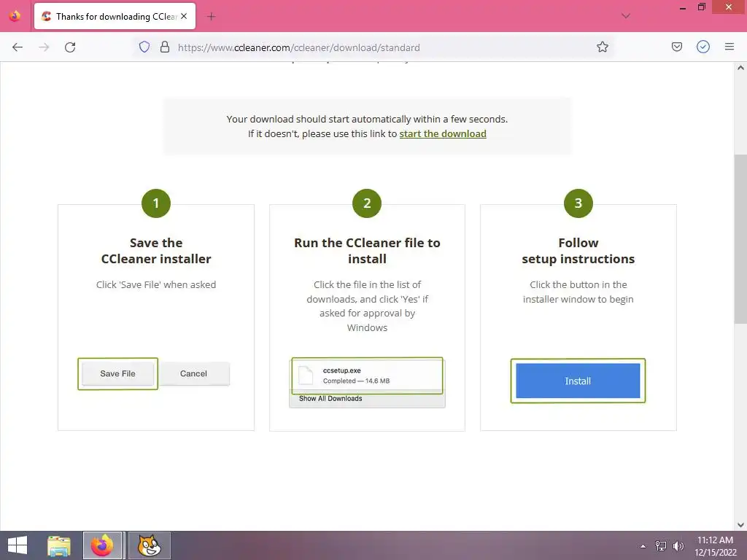The width and height of the screenshot is (747, 560).
Task: Click the page's vertical scrollbar thumb
Action: click(740, 239)
